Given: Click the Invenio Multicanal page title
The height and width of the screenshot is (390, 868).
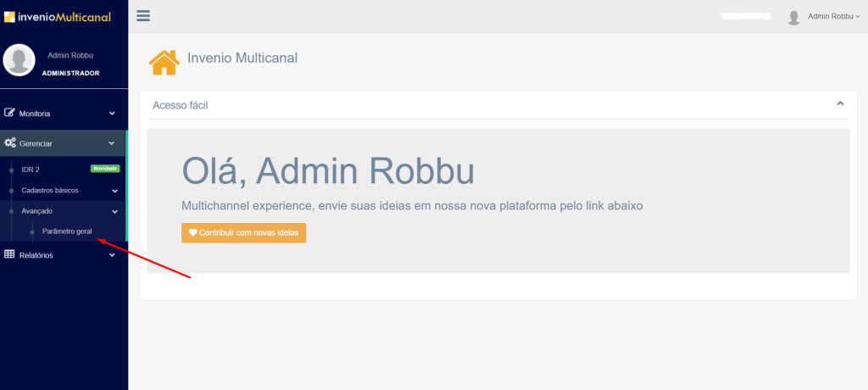Looking at the screenshot, I should [x=242, y=58].
